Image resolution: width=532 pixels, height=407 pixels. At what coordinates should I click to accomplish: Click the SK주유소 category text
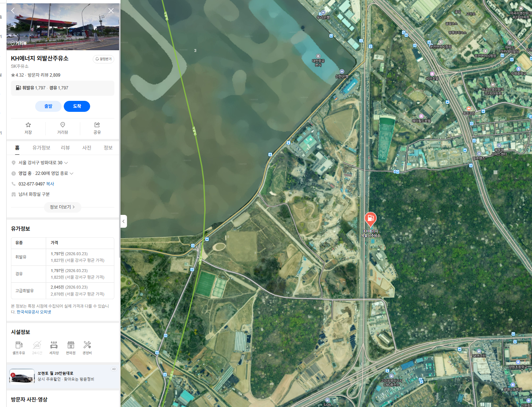20,66
